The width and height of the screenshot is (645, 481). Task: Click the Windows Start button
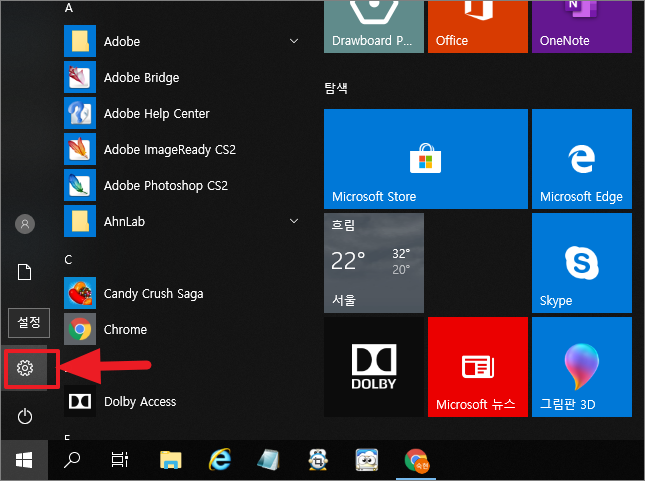[24, 460]
